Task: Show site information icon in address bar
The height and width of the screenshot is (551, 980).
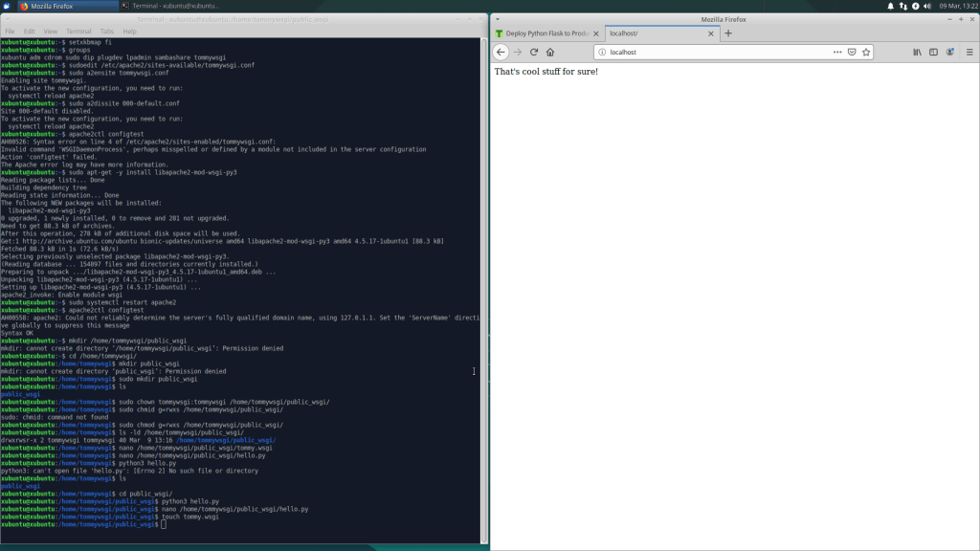Action: coord(601,52)
